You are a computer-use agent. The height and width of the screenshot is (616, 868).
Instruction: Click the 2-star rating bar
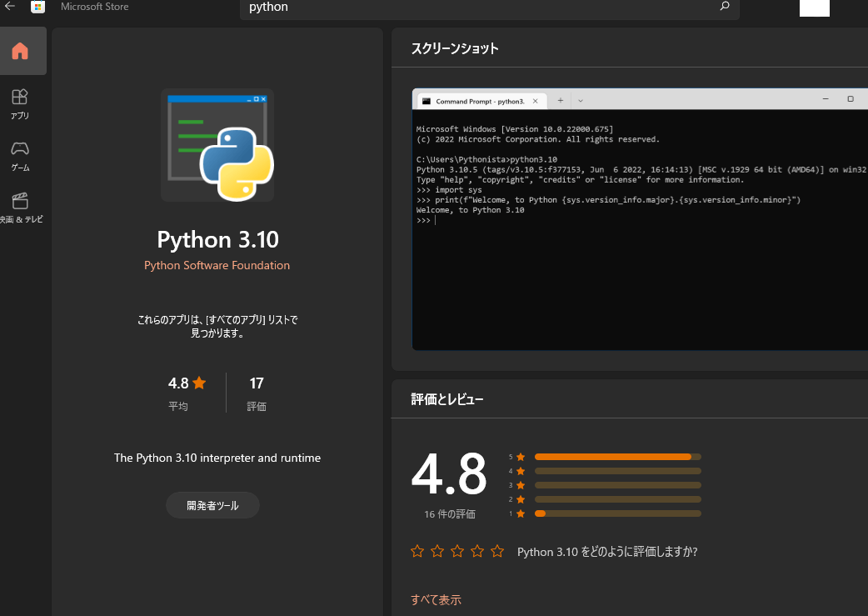(618, 499)
